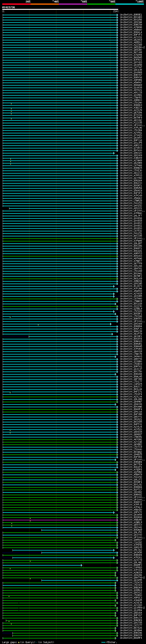
Task: Open the UniRef100_Q6I8E1 hit label
Action: 131,337
